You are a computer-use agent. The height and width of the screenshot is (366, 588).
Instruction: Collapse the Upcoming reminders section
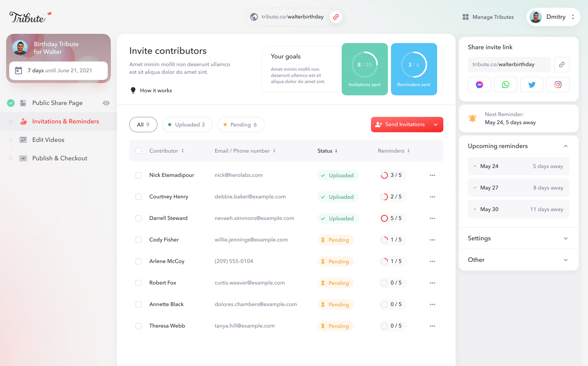tap(566, 146)
